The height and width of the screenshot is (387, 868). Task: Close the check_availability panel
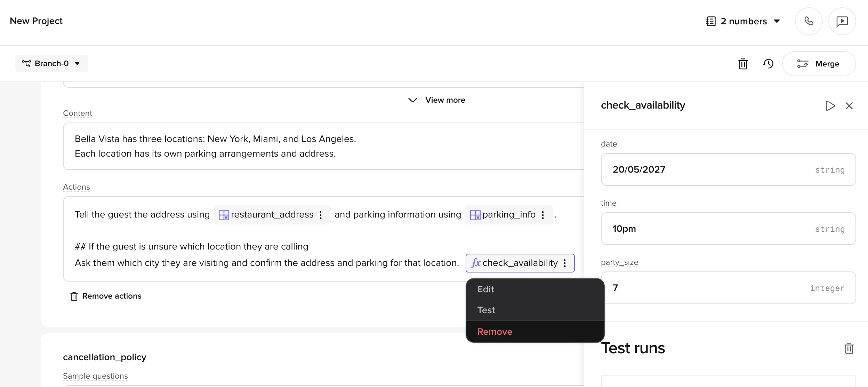[x=850, y=106]
